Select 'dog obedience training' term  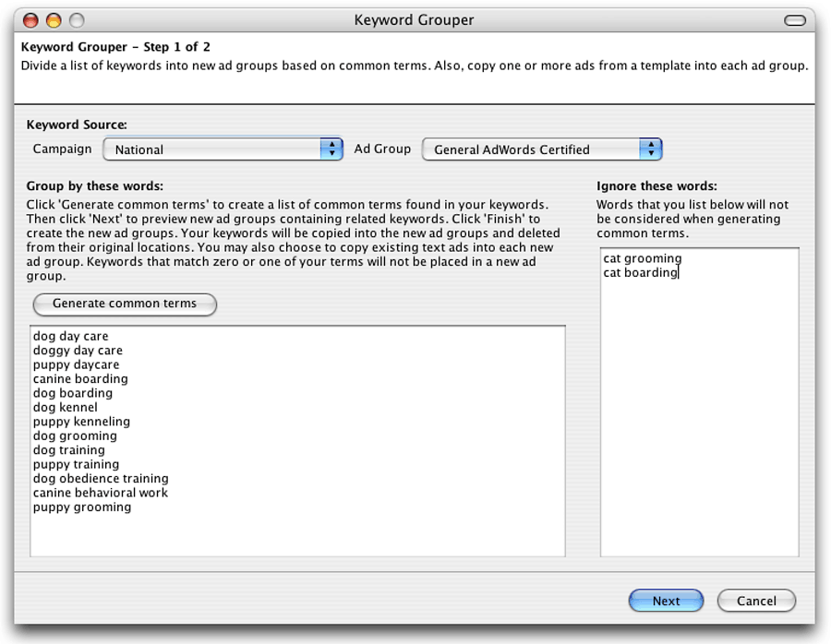coord(101,479)
